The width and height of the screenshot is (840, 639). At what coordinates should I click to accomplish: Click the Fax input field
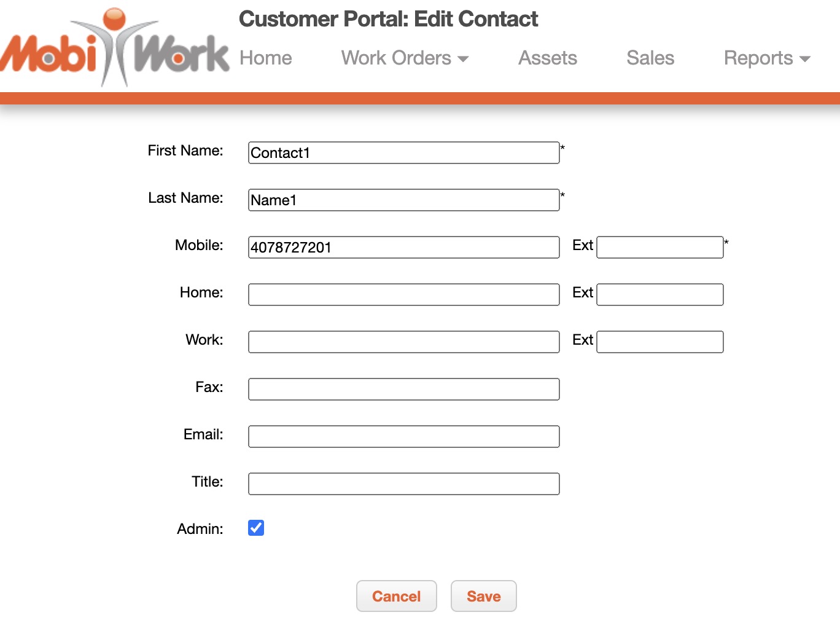(x=403, y=390)
